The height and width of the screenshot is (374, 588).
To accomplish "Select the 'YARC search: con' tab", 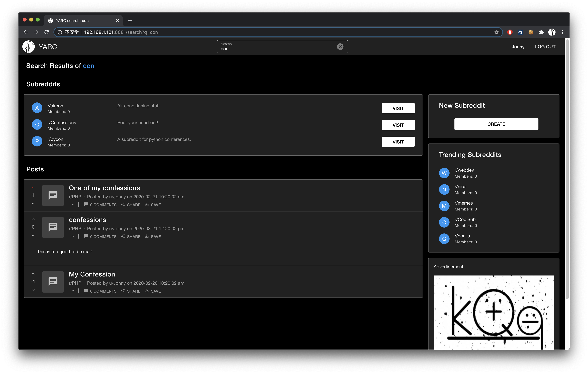I will click(84, 21).
